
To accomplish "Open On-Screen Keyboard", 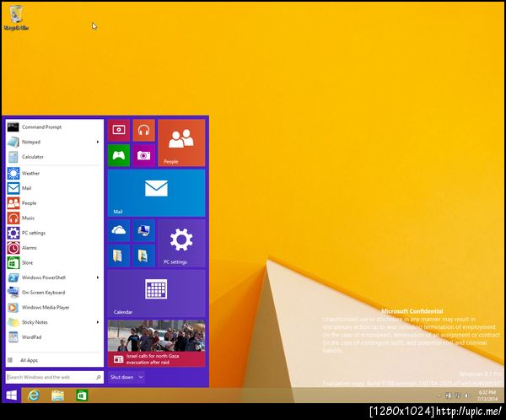I will tap(54, 293).
